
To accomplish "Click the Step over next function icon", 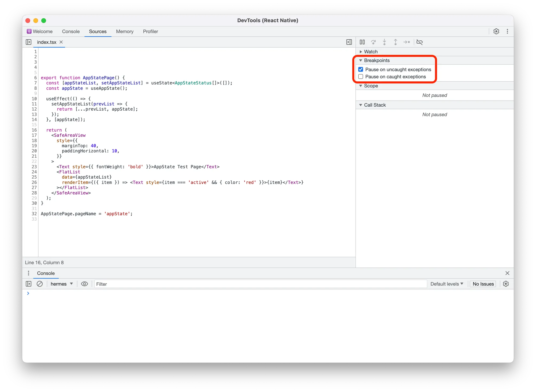I will 373,42.
